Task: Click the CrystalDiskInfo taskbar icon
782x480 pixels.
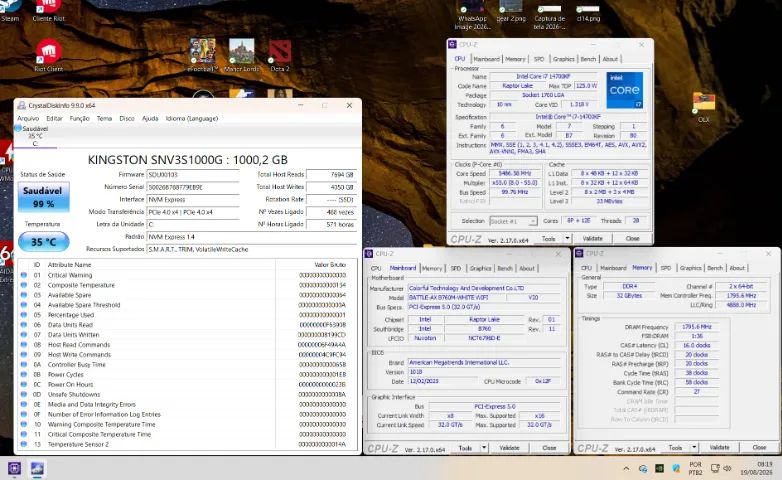Action: point(37,469)
